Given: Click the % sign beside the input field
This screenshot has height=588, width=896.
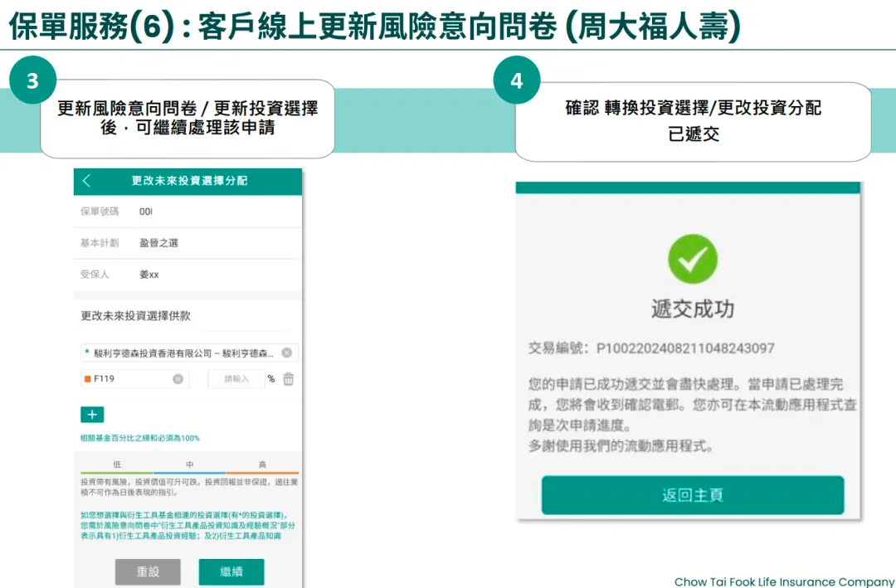Looking at the screenshot, I should pos(271,379).
